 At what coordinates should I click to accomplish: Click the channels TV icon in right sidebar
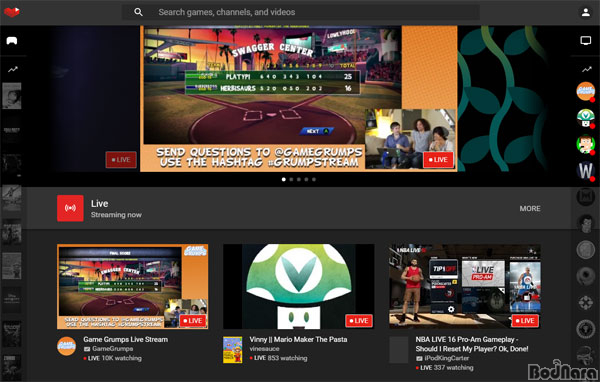tap(585, 41)
